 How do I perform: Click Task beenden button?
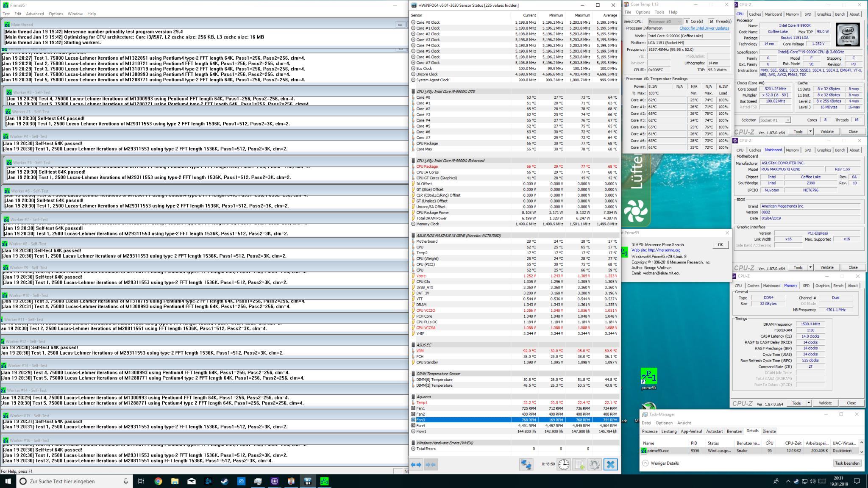coord(847,463)
